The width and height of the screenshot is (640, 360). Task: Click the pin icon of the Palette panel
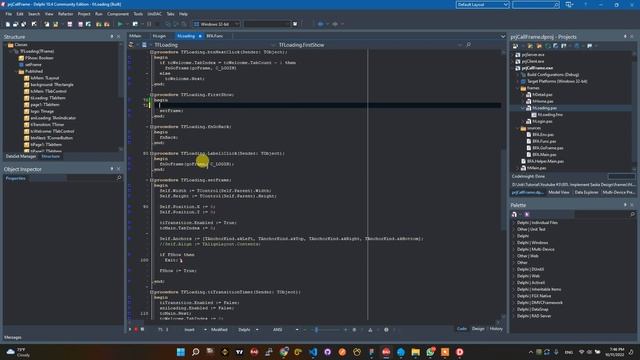click(x=625, y=205)
